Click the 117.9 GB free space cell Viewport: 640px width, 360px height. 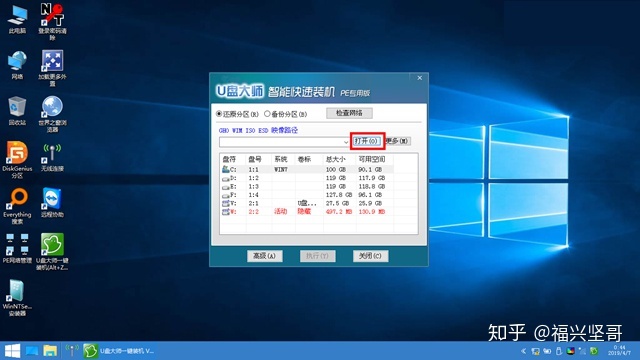click(x=371, y=178)
